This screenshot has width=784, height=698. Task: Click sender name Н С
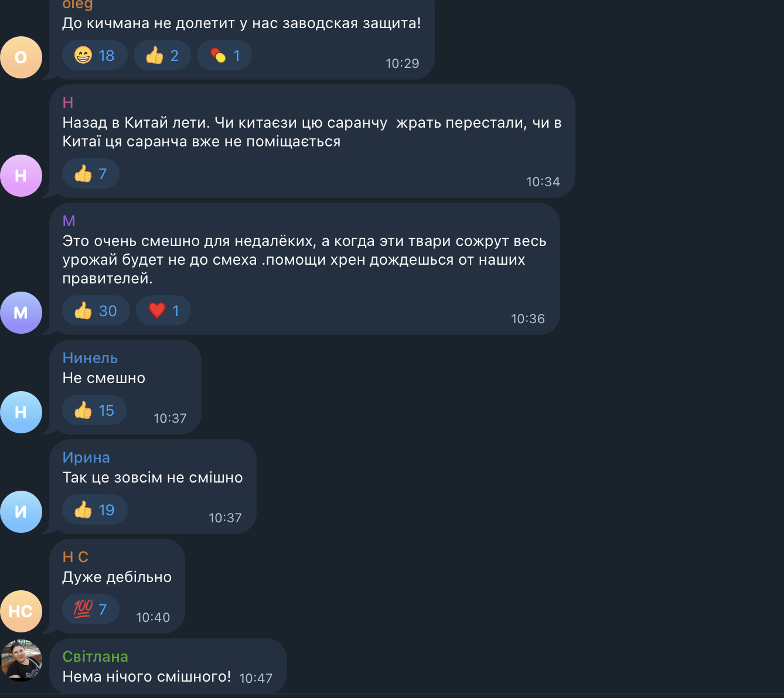76,557
